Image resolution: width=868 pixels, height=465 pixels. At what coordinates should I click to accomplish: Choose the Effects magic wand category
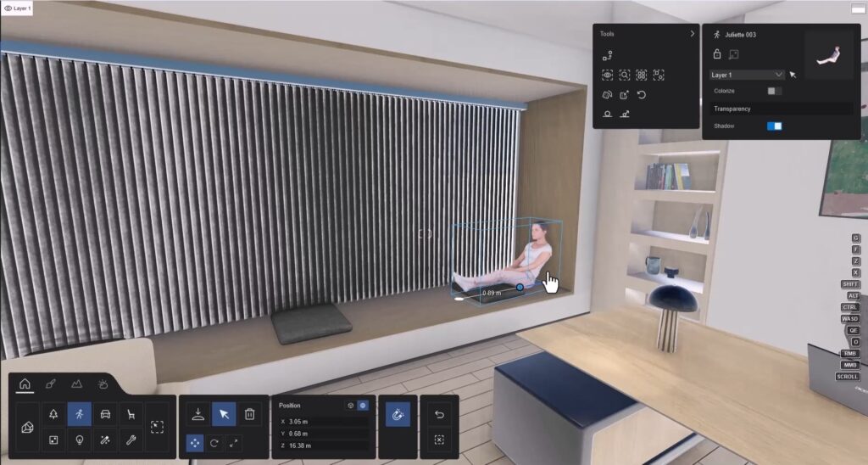(x=105, y=440)
